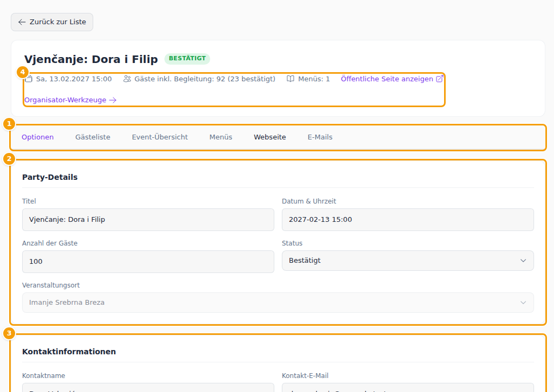Click the calendar icon beside the date
This screenshot has height=392, width=554.
click(29, 79)
